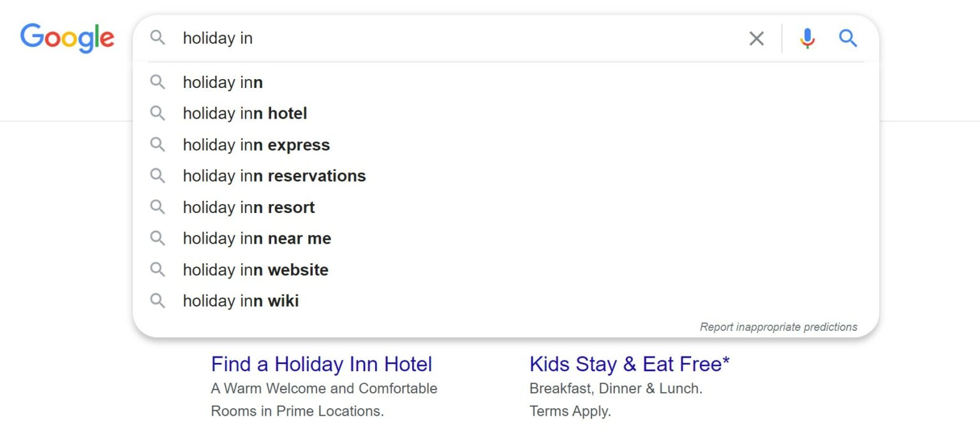Click the voice search microphone icon
The height and width of the screenshot is (447, 980).
pos(806,38)
